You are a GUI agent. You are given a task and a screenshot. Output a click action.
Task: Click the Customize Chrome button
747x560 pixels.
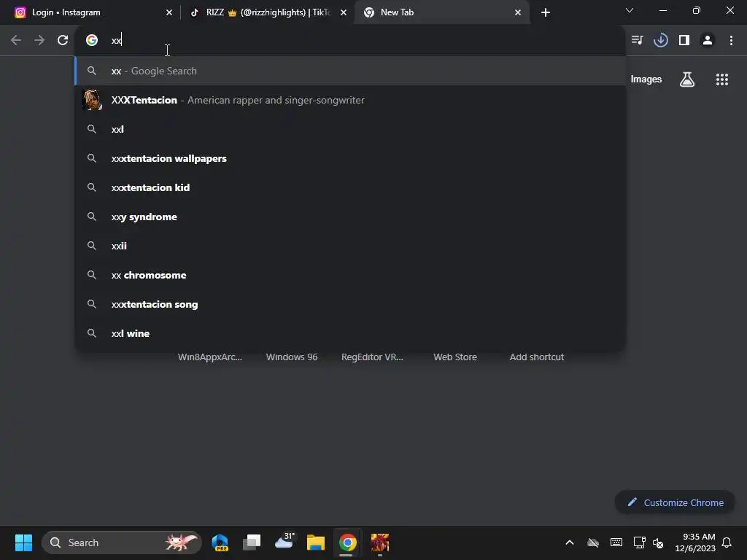click(675, 502)
